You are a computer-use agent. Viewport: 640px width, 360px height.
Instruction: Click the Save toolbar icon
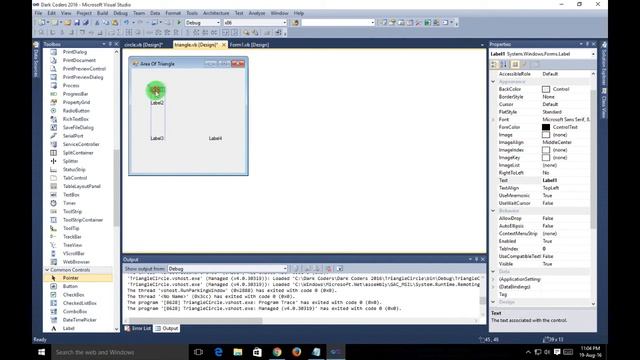tap(76, 22)
